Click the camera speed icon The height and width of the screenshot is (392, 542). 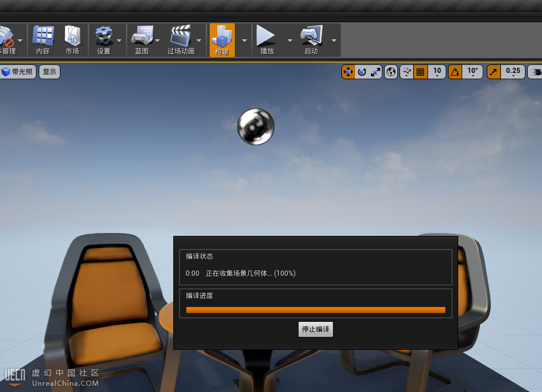click(x=536, y=72)
